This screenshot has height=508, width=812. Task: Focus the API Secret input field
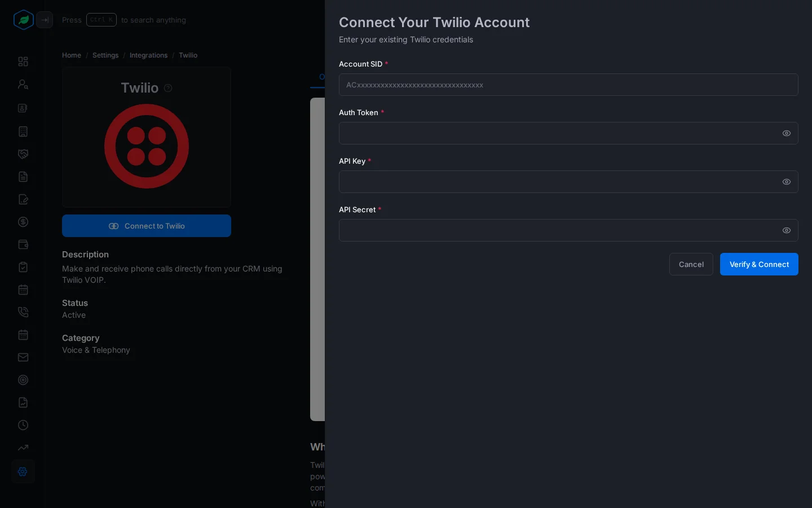pos(568,230)
